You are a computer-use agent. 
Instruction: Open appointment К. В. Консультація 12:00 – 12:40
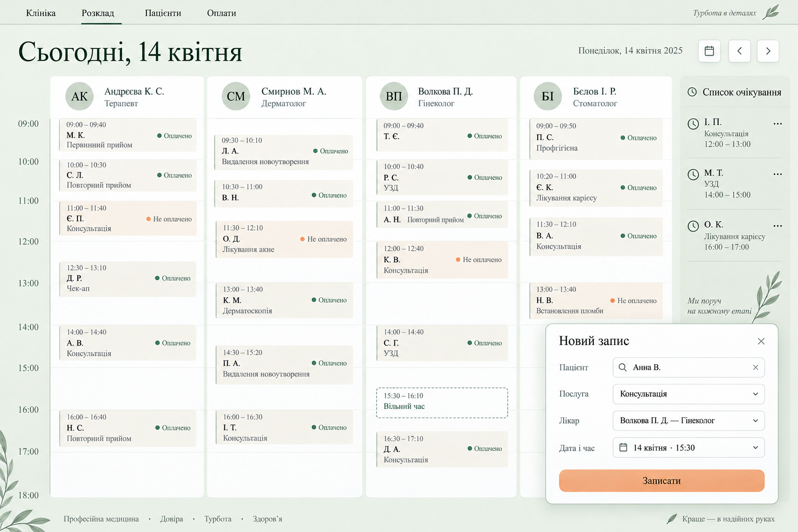coord(442,260)
